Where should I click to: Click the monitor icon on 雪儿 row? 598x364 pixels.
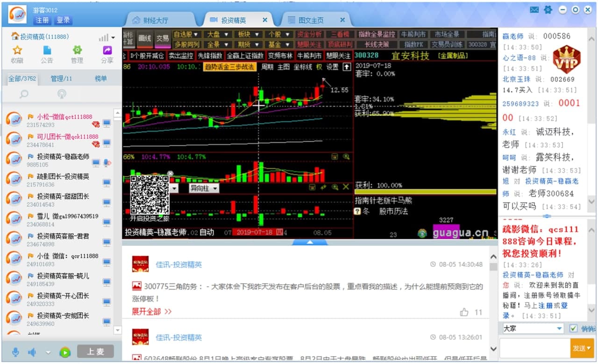tap(107, 223)
